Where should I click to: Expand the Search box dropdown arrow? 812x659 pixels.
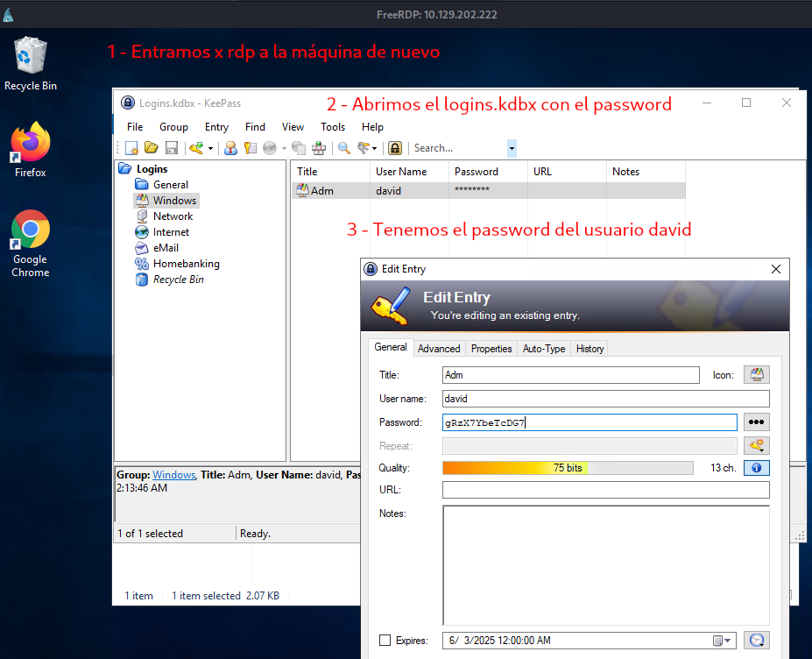512,148
